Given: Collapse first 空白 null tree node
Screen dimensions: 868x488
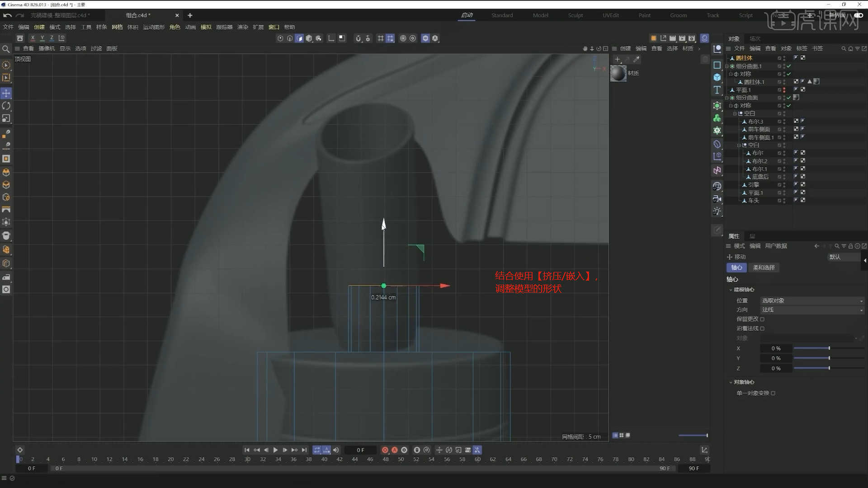Looking at the screenshot, I should tap(735, 113).
